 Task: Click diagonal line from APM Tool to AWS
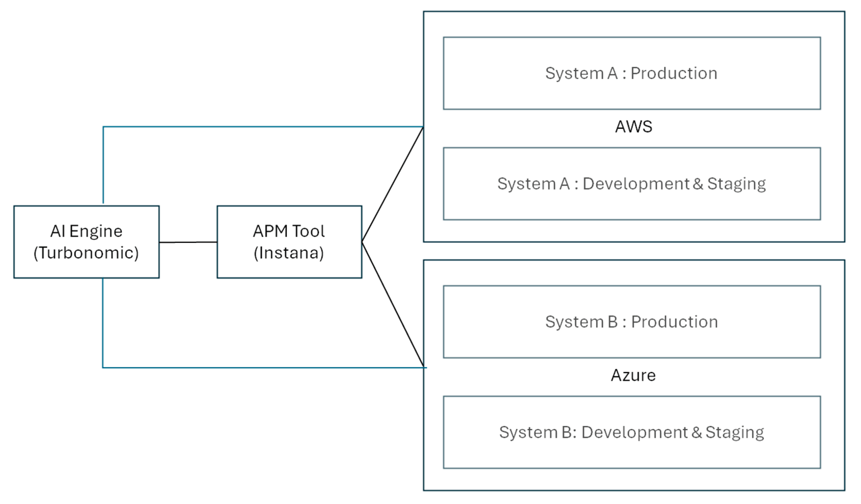pyautogui.click(x=393, y=185)
